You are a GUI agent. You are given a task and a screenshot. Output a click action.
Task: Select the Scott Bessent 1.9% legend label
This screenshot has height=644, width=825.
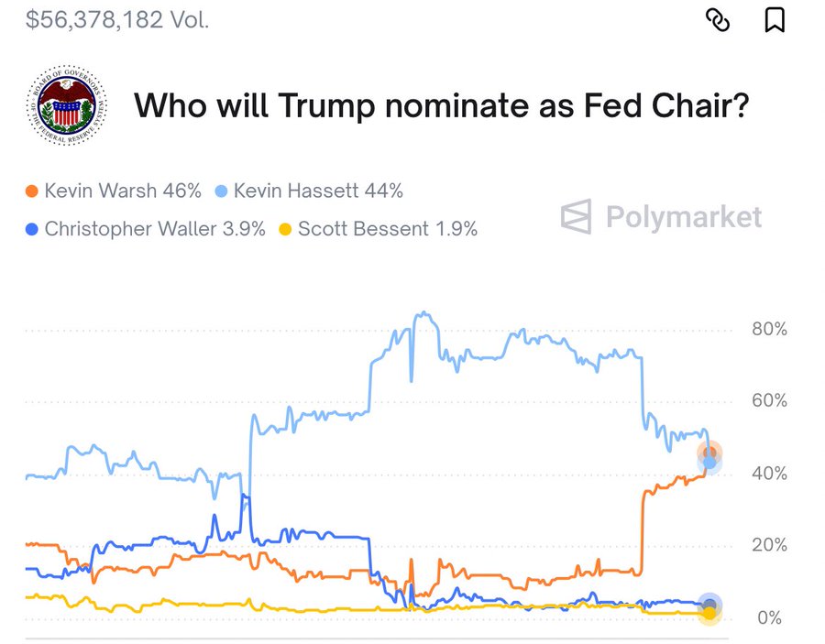click(389, 229)
